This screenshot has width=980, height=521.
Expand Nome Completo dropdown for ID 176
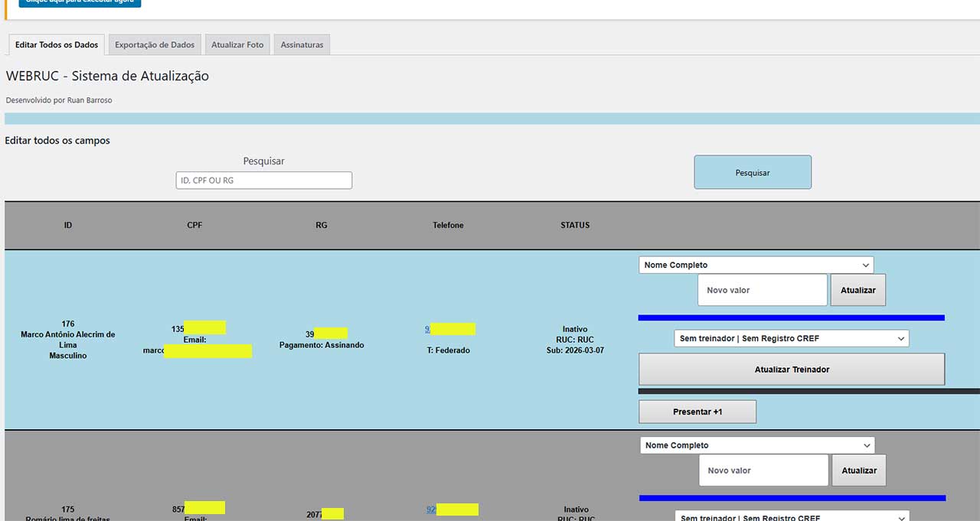[756, 265]
